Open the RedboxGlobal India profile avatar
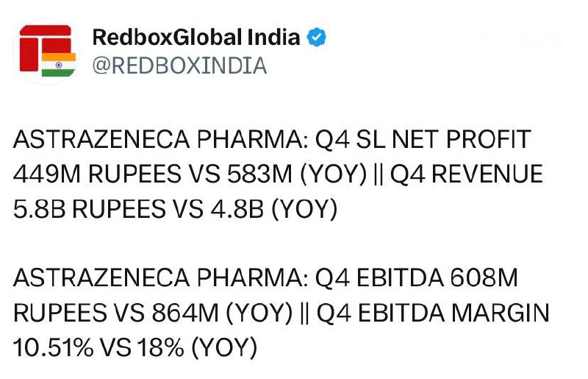Viewport: 588px width, 379px height. (47, 51)
